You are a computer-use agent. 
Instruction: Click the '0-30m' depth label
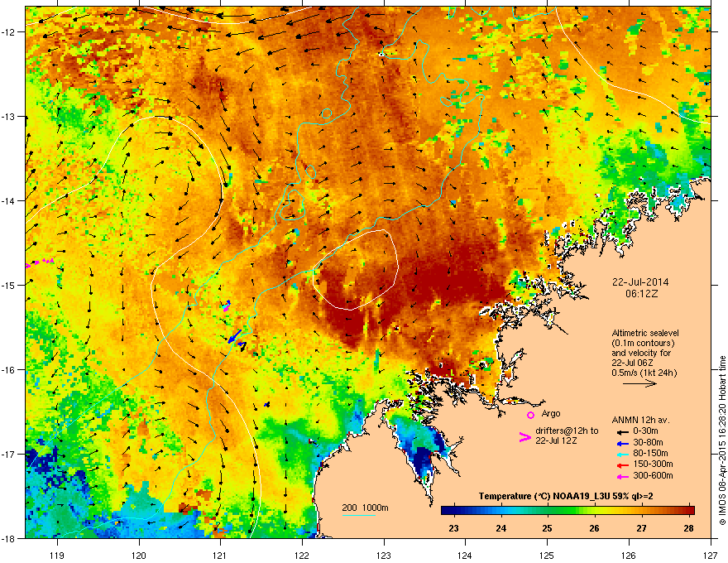pyautogui.click(x=646, y=431)
